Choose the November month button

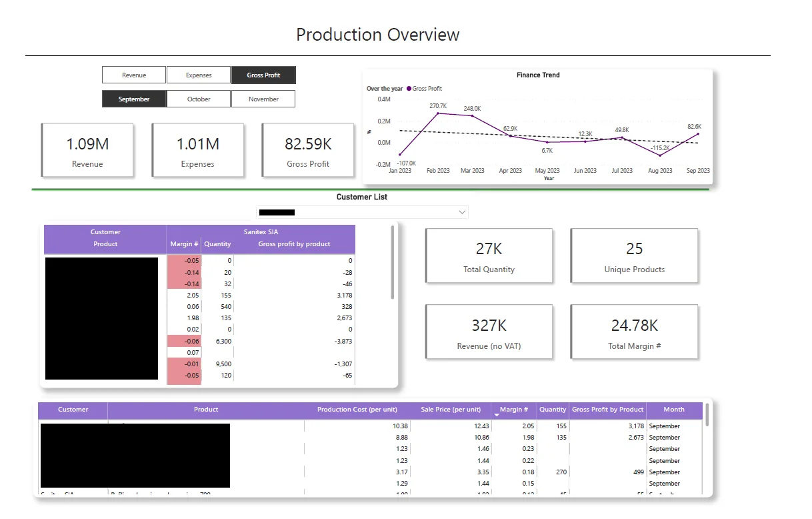click(263, 99)
